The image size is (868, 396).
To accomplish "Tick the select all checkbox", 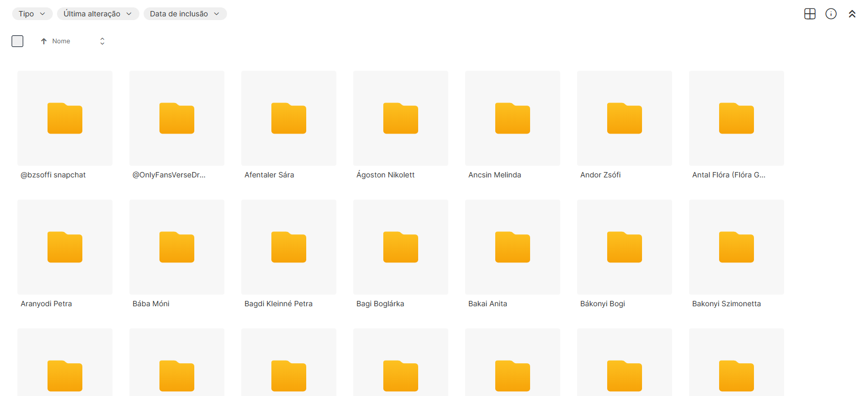I will click(x=17, y=41).
